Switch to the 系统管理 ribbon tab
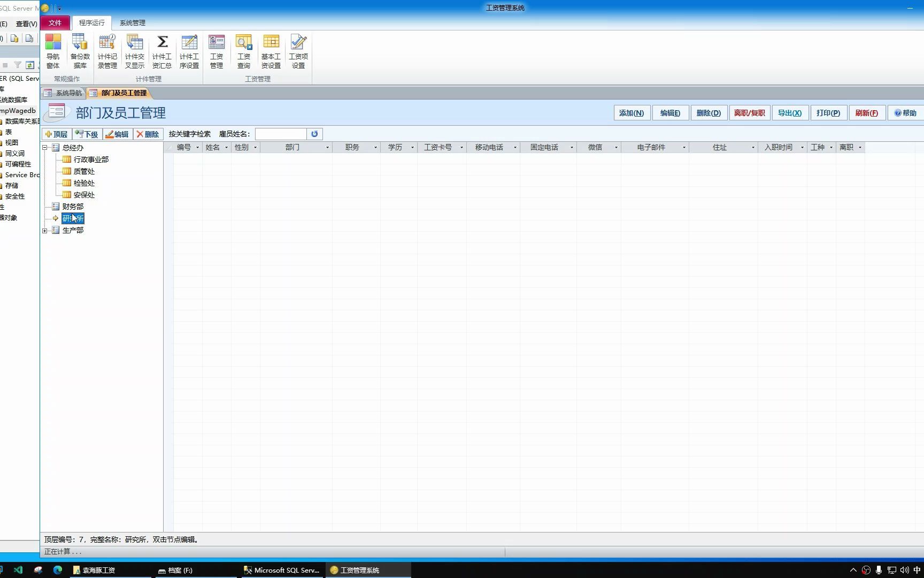The width and height of the screenshot is (924, 578). [132, 22]
